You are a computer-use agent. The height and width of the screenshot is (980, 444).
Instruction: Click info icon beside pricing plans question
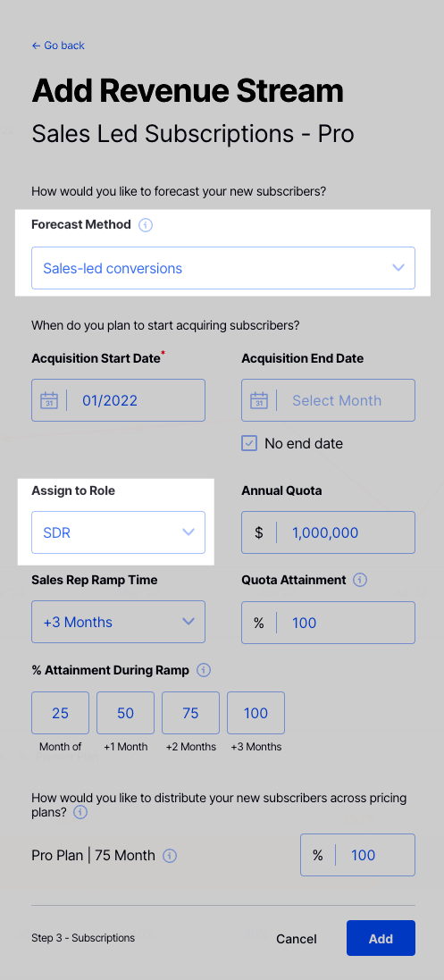(80, 813)
